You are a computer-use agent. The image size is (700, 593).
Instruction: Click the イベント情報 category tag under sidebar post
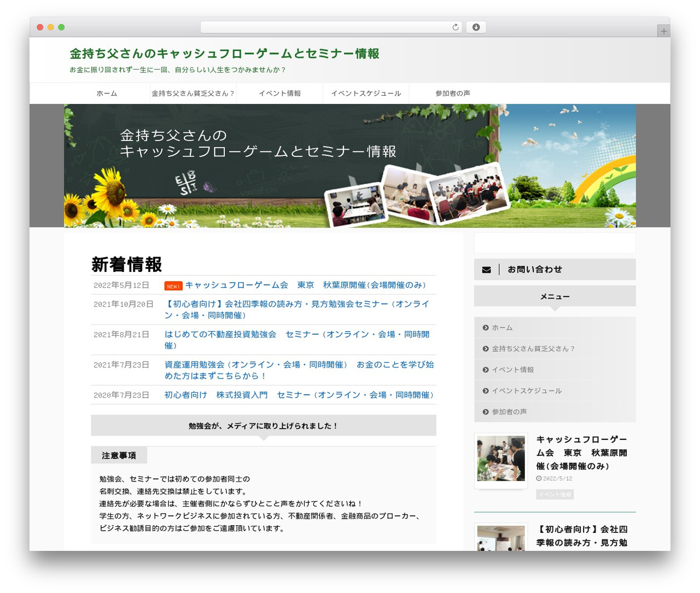(555, 495)
